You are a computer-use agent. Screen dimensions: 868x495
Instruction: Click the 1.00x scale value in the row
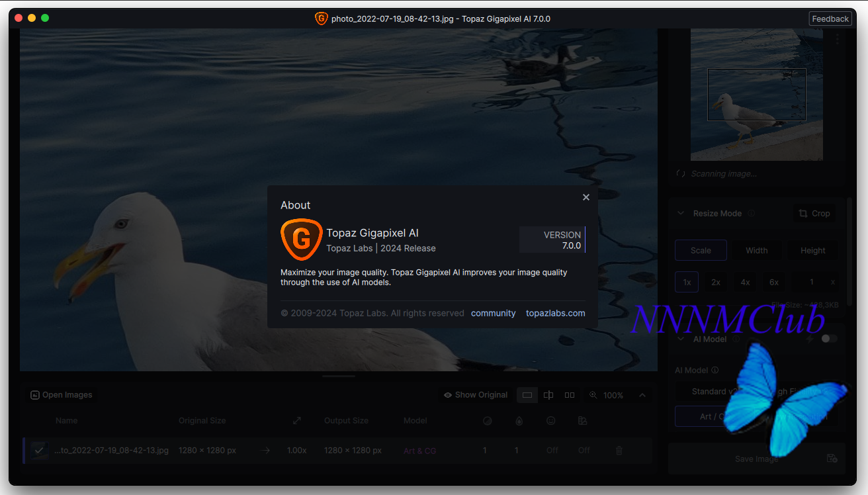[296, 450]
